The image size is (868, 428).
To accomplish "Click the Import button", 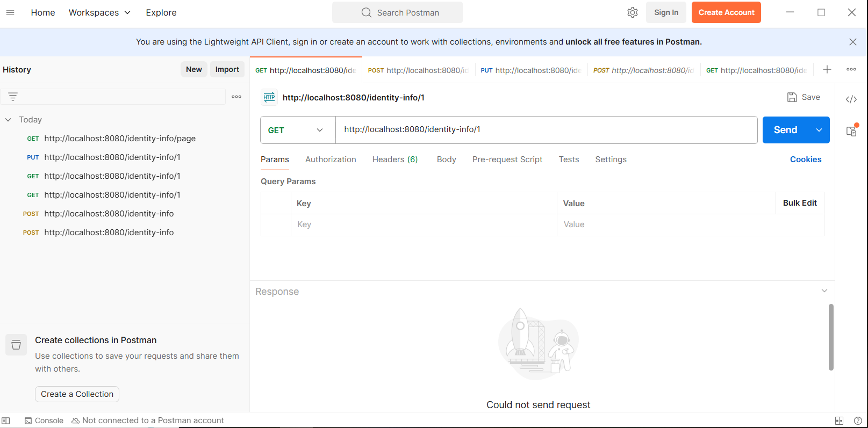I will [x=227, y=69].
